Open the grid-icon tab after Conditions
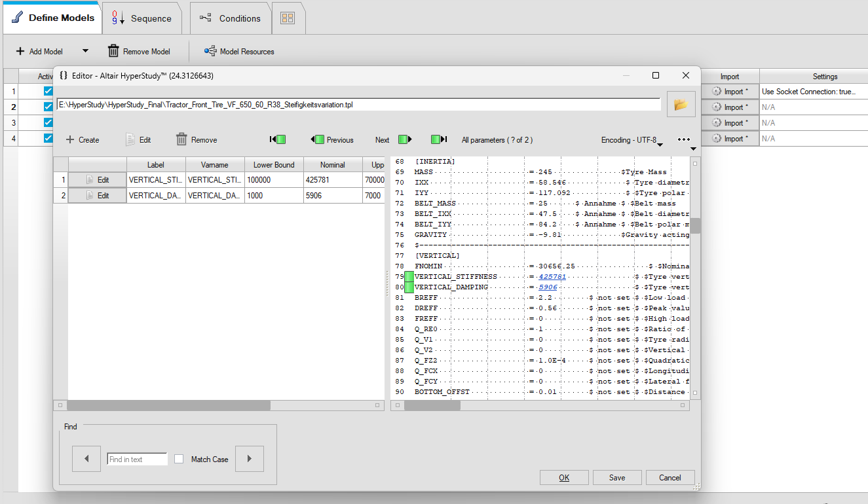The width and height of the screenshot is (868, 504). (288, 18)
